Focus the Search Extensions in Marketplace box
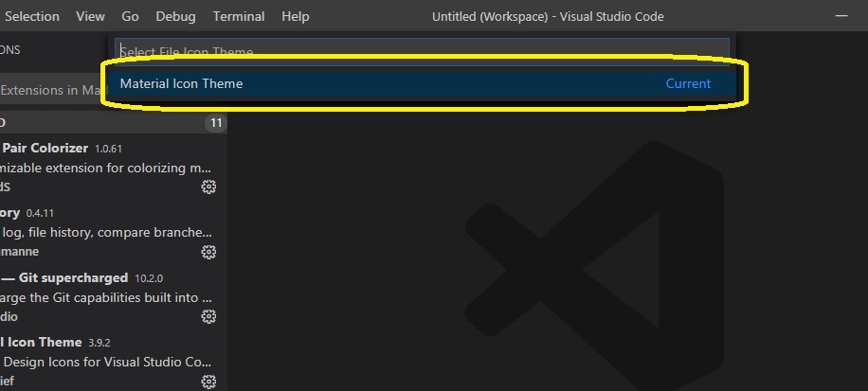 [x=52, y=90]
